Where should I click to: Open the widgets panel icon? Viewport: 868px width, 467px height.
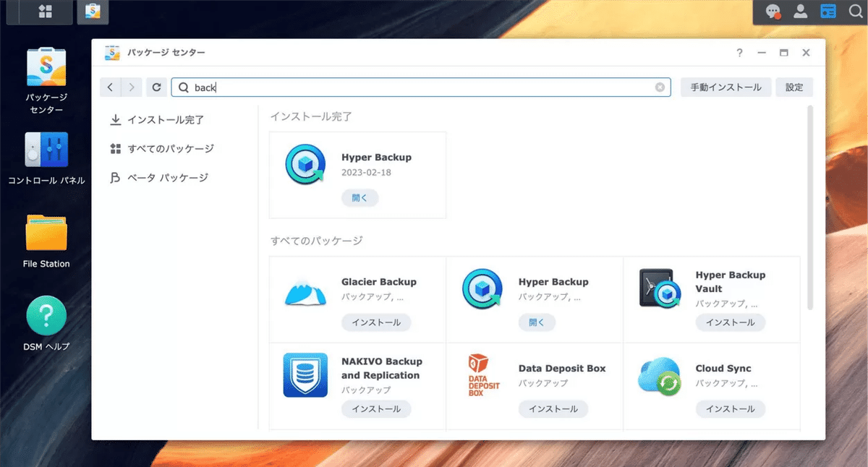(x=827, y=12)
